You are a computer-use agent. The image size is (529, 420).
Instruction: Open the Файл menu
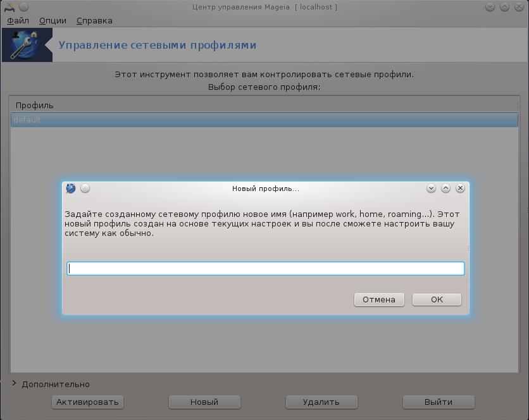[18, 21]
